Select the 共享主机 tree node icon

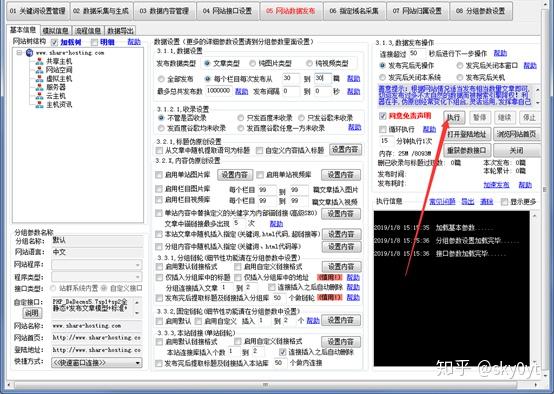pos(40,61)
